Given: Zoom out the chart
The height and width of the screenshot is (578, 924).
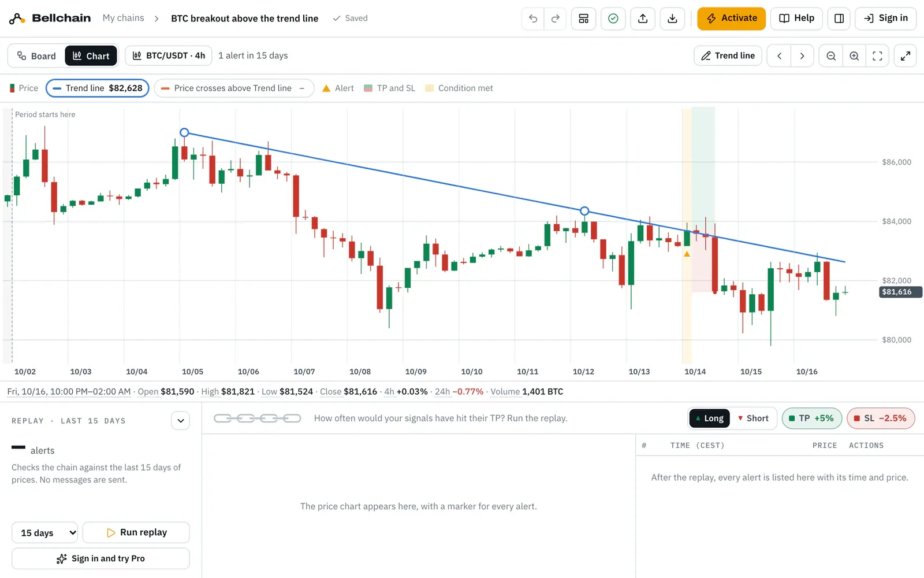Looking at the screenshot, I should click(831, 56).
